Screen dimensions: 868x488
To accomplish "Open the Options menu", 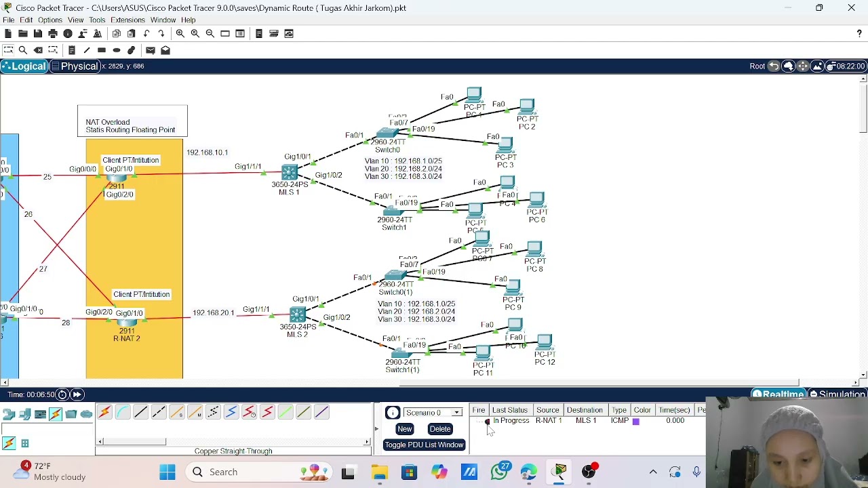I will point(50,20).
